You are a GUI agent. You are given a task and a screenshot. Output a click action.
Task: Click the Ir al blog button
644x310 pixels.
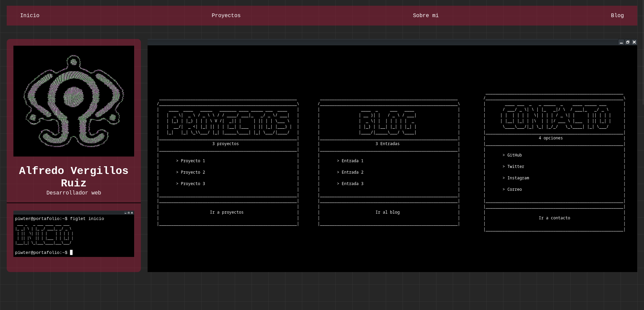click(x=387, y=212)
